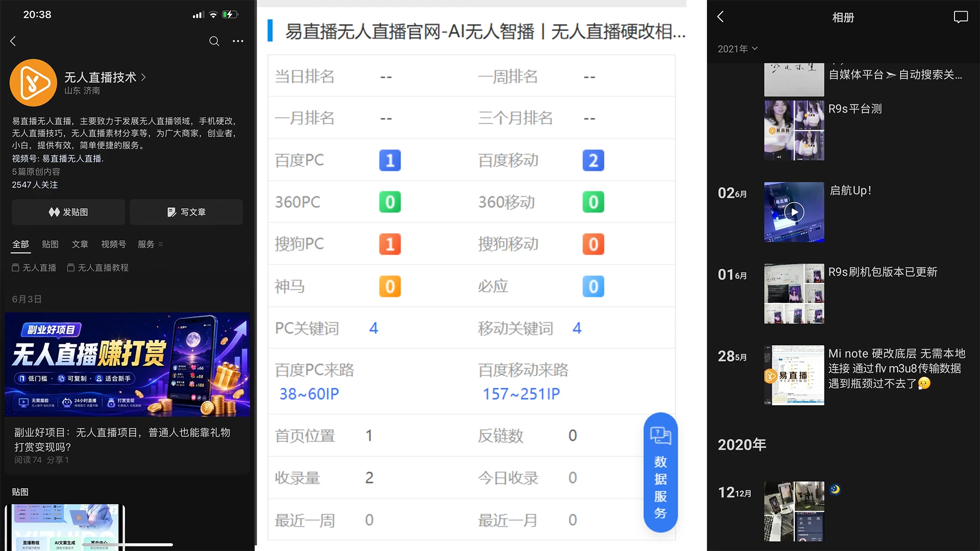
Task: Click the 启航Up! post text
Action: [850, 190]
